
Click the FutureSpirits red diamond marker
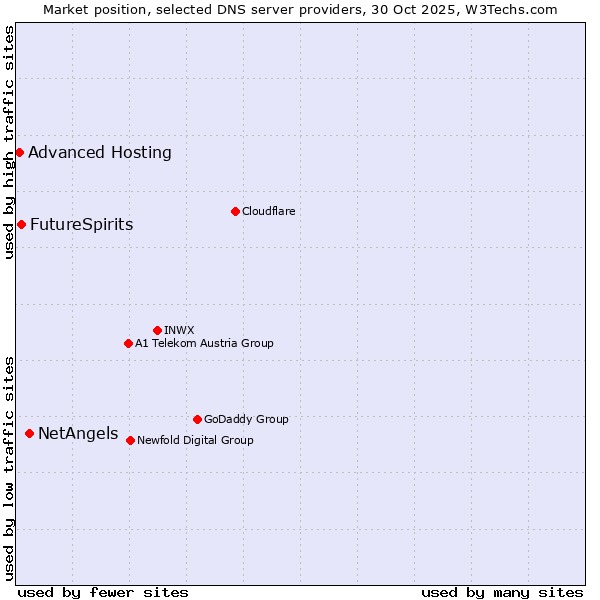click(x=21, y=224)
